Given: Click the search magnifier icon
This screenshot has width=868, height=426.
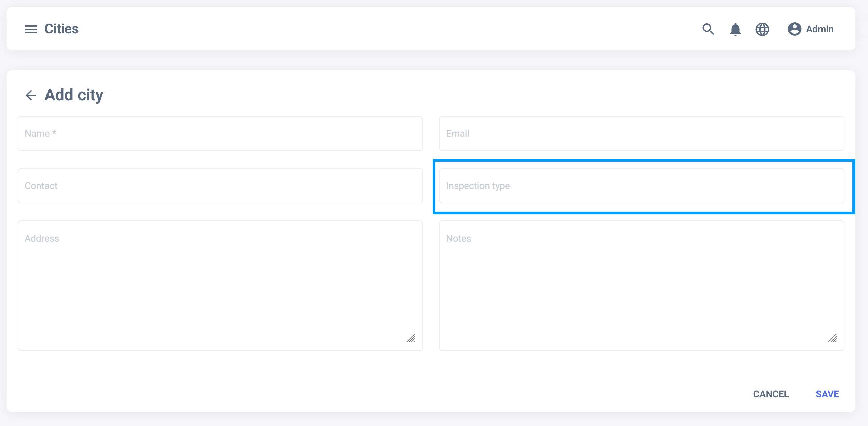Looking at the screenshot, I should 708,29.
